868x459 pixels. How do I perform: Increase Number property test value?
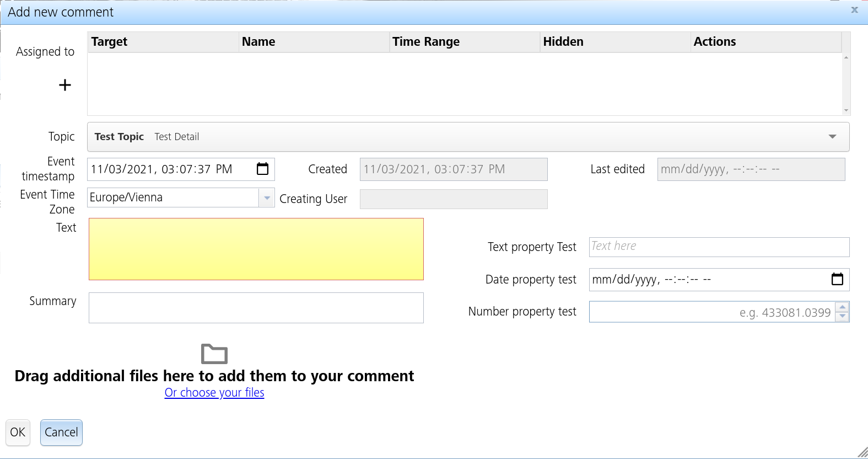click(x=842, y=307)
